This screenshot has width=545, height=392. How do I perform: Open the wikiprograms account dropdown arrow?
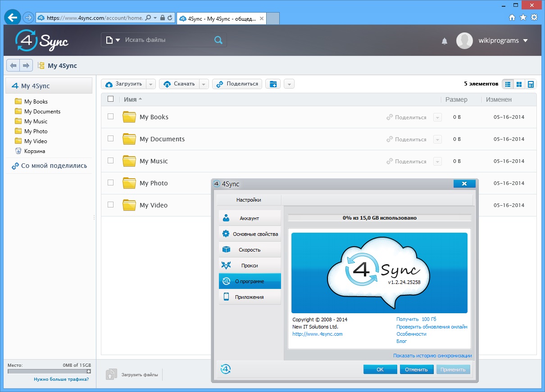coord(525,41)
